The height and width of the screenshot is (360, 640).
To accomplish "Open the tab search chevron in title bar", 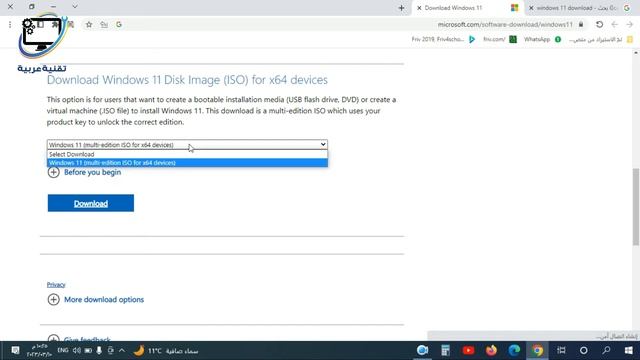I will point(75,7).
